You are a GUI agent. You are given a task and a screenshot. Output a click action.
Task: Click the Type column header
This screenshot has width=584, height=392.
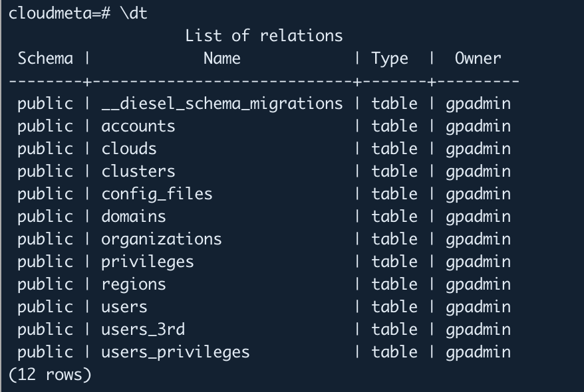pos(390,58)
